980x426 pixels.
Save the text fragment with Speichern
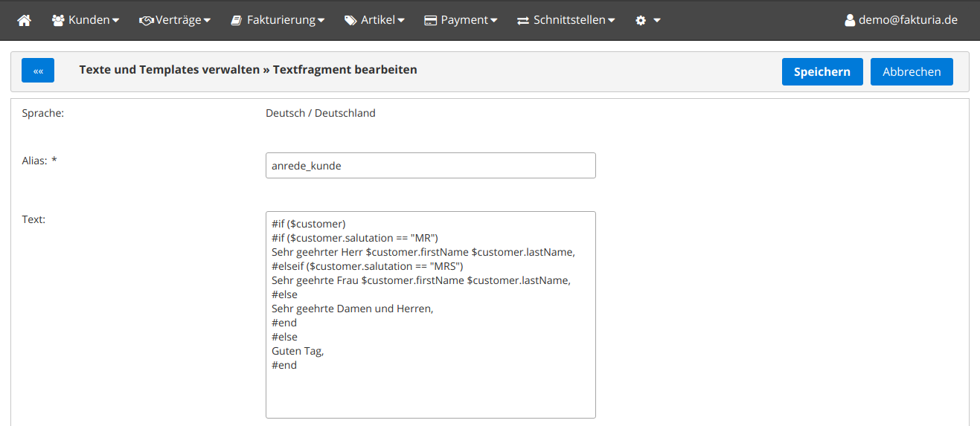[x=822, y=71]
